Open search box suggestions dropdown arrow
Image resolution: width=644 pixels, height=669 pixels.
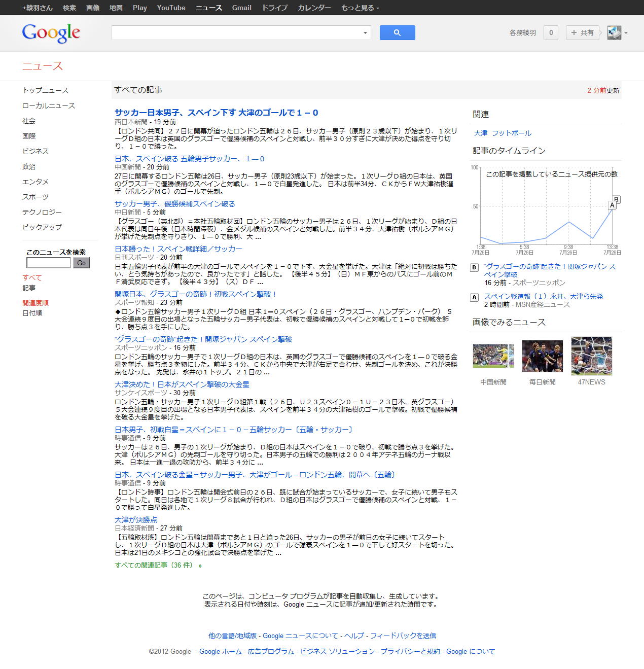click(365, 33)
